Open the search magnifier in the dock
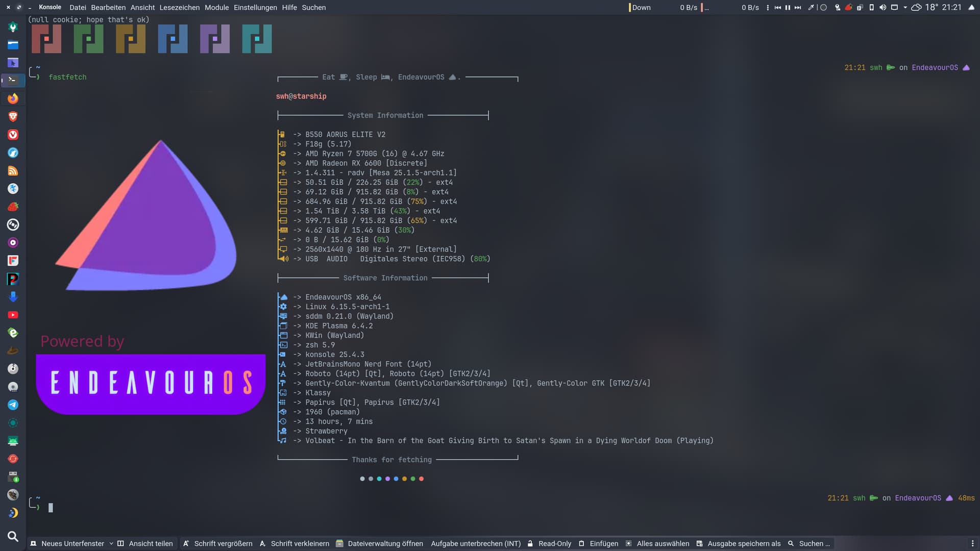The width and height of the screenshot is (980, 551). (x=13, y=536)
